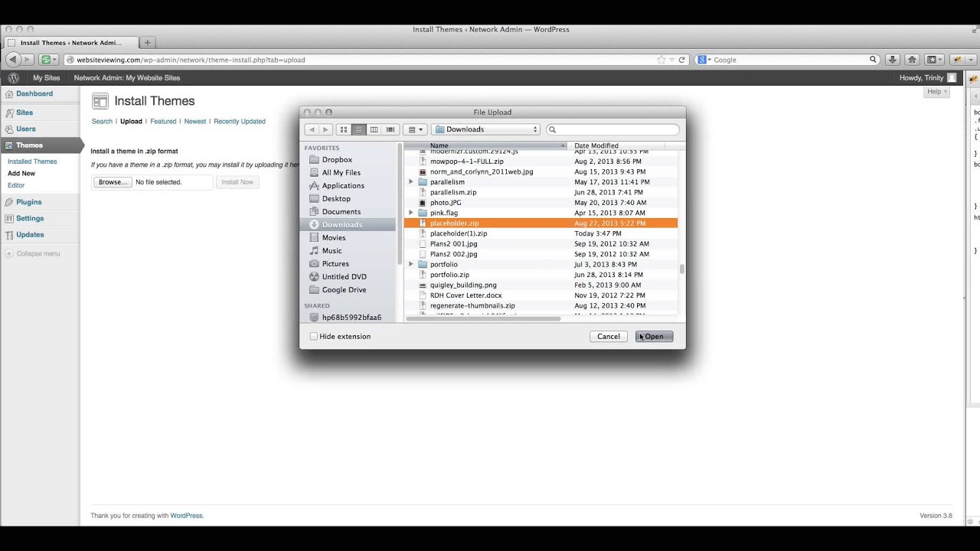980x551 pixels.
Task: Click the Cancel button
Action: pyautogui.click(x=609, y=336)
